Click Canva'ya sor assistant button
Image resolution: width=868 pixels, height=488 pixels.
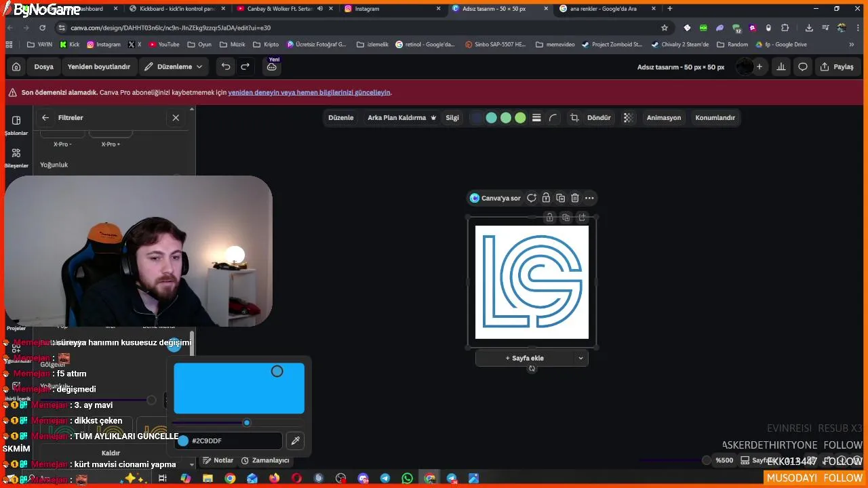tap(496, 198)
